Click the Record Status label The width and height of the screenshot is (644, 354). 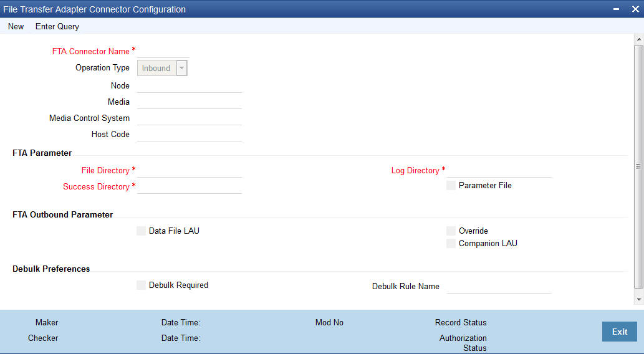coord(461,322)
